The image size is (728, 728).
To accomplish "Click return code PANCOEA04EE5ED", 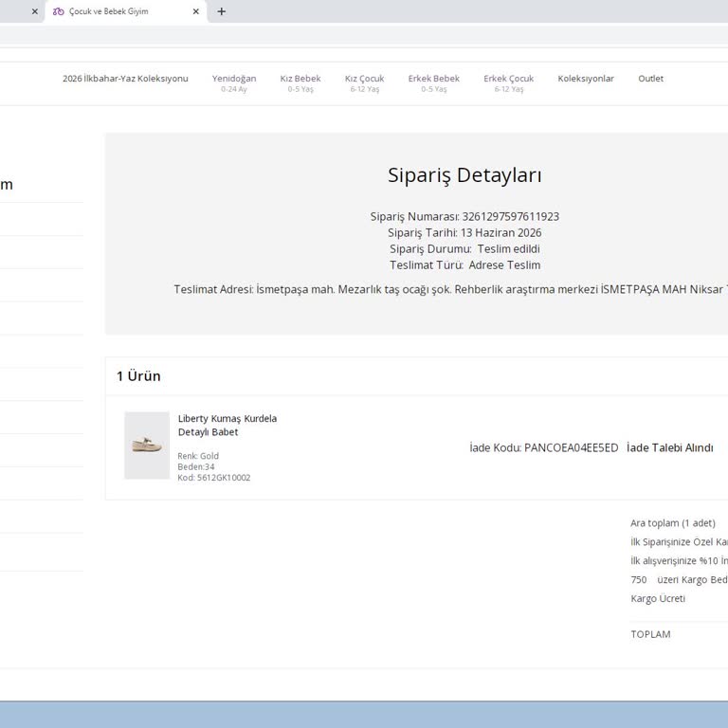I will tap(571, 448).
